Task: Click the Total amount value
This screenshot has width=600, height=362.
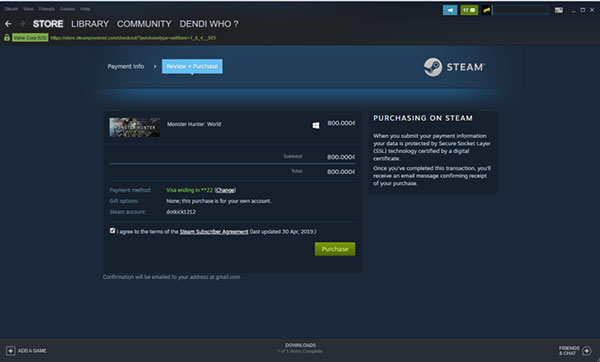Action: click(341, 172)
